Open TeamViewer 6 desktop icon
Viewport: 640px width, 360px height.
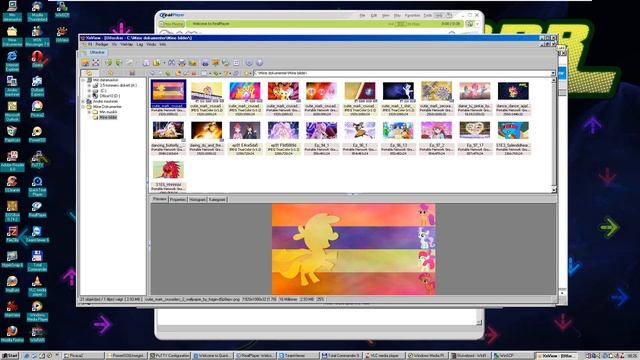[37, 234]
